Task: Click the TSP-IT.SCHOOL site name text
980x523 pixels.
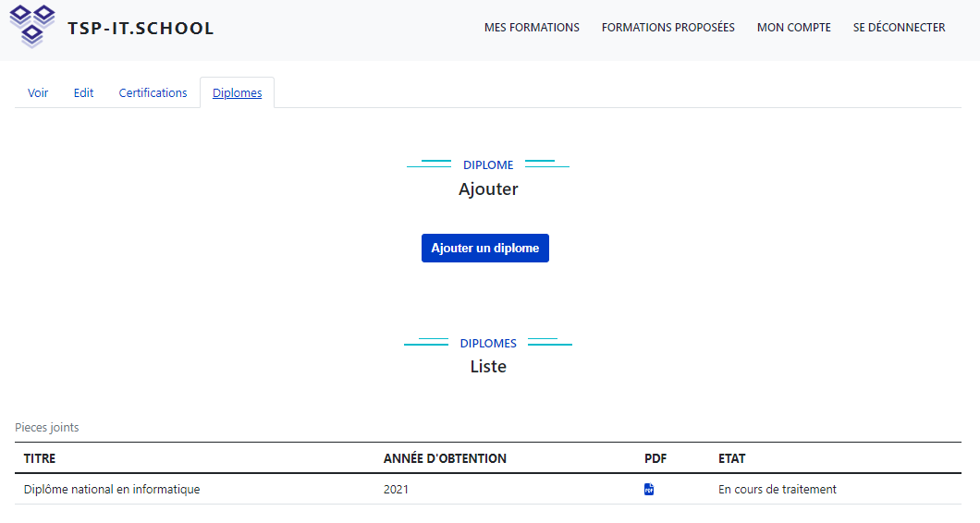Action: [141, 28]
